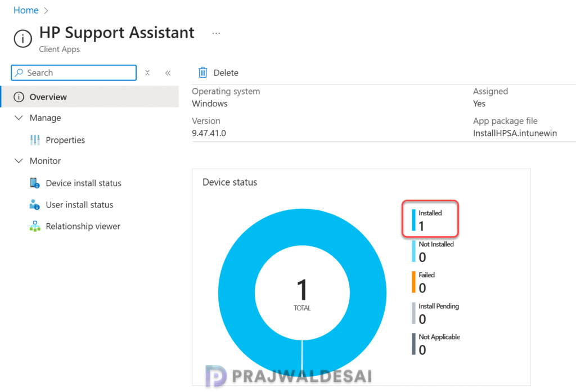The height and width of the screenshot is (392, 576).
Task: Clear the search with the X icon
Action: (147, 73)
